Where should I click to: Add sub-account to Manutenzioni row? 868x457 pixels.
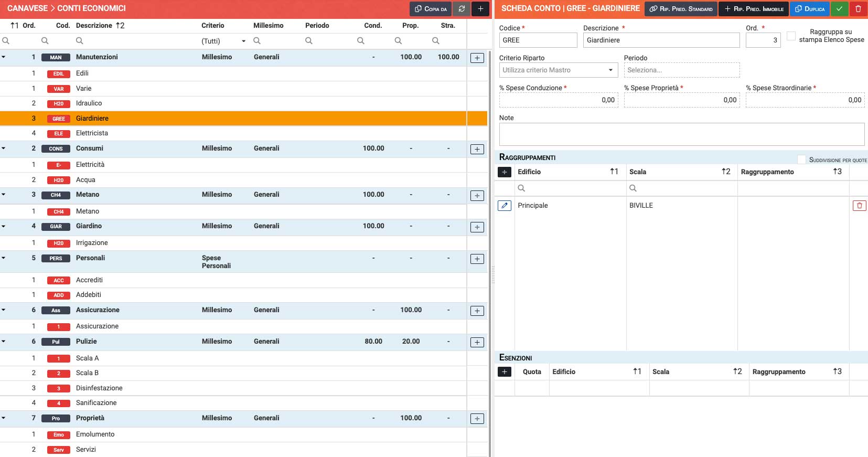(x=477, y=58)
